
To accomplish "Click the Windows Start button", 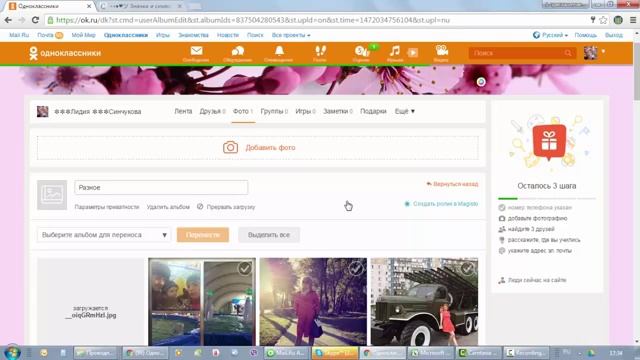I will [12, 353].
